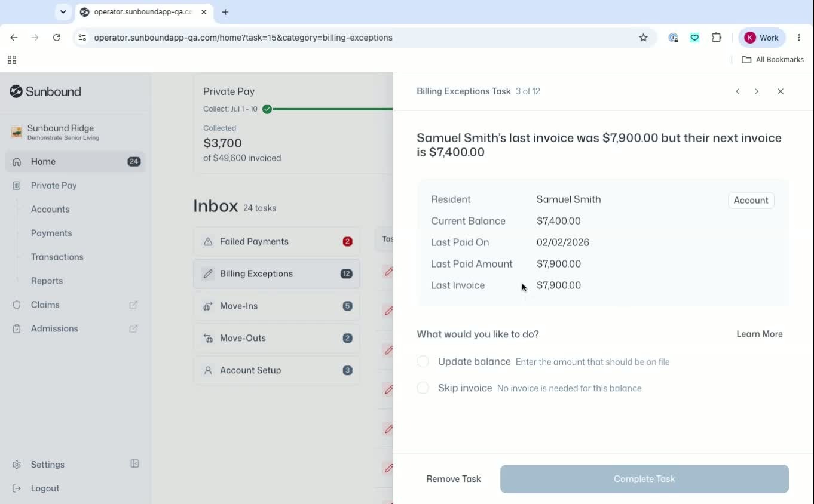The width and height of the screenshot is (814, 504).
Task: Open Settings in sidebar
Action: pos(47,464)
